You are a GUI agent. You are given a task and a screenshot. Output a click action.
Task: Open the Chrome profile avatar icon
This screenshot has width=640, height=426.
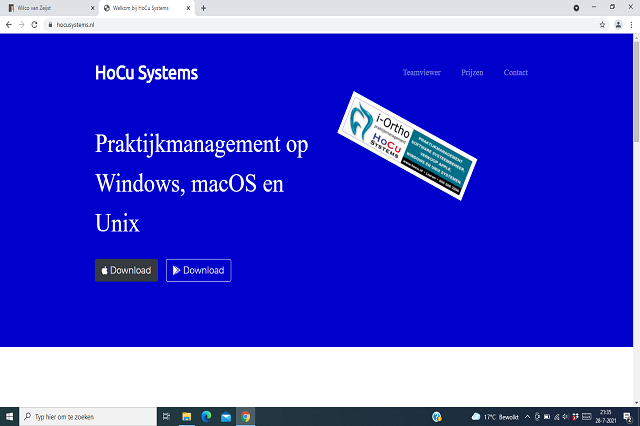(618, 25)
